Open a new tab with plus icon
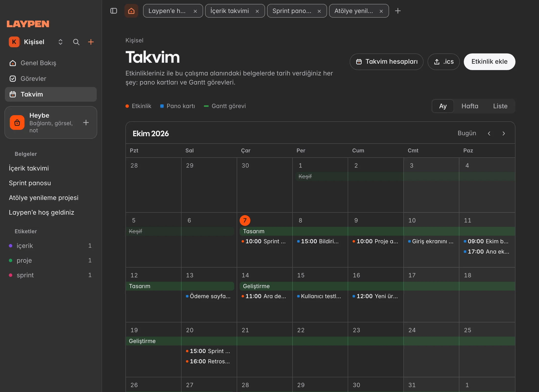The image size is (539, 392). 398,11
